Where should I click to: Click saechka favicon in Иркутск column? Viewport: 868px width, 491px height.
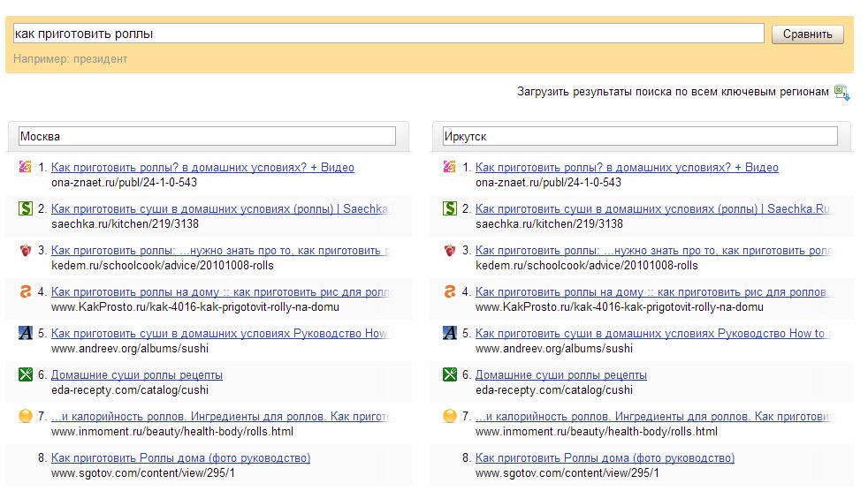450,208
